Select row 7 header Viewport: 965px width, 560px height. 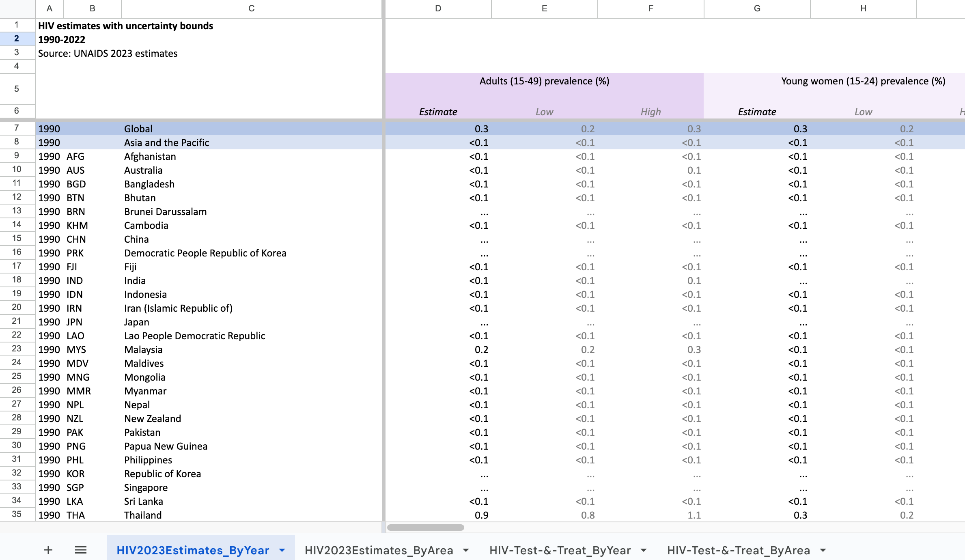17,128
